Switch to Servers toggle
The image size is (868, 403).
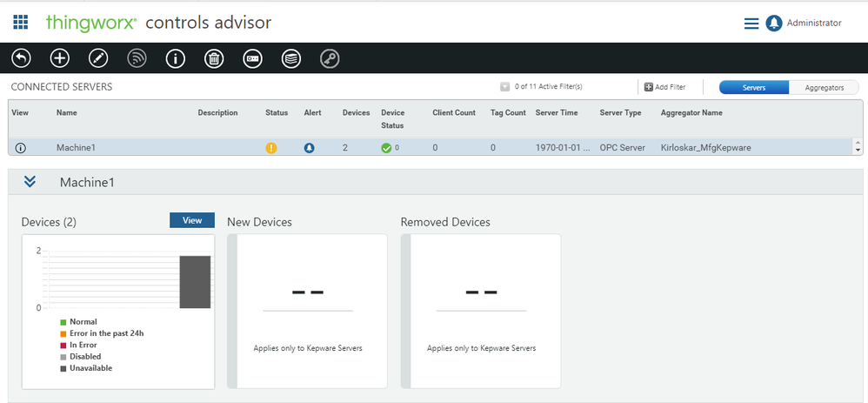(x=754, y=88)
